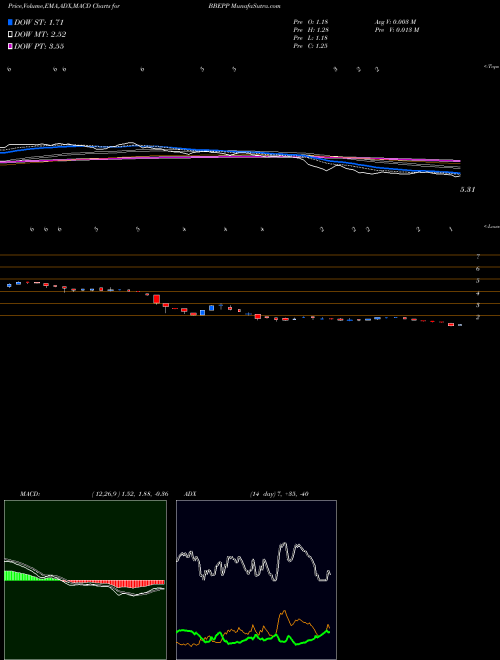
Task: Click the 'BBEPP MunafaSutra.com' heading
Action: click(244, 6)
